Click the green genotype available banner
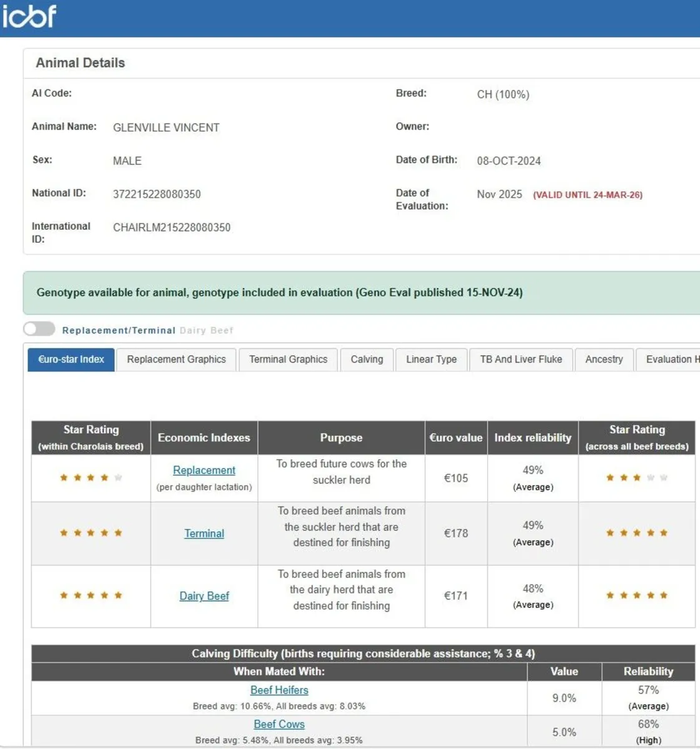 point(361,293)
